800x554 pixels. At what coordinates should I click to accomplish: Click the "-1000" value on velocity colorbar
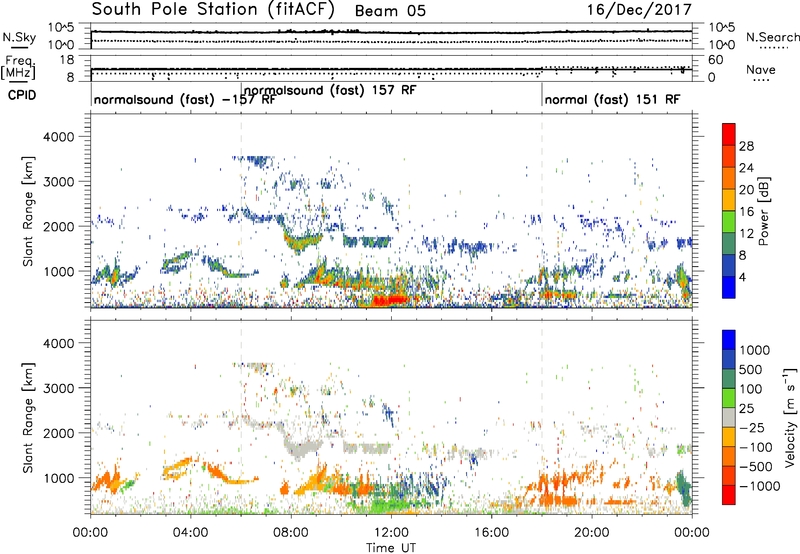click(x=759, y=486)
